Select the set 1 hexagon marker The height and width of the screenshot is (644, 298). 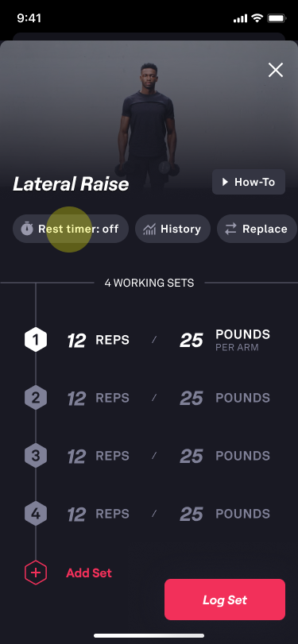point(36,340)
